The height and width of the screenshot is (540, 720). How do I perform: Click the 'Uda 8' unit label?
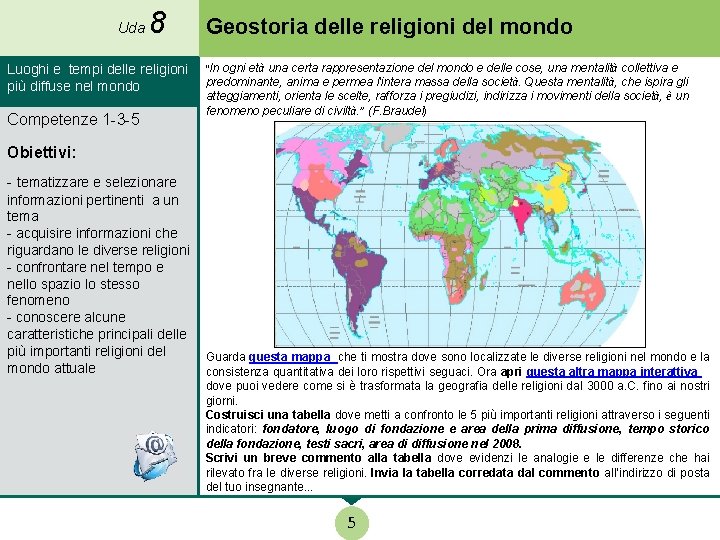141,24
